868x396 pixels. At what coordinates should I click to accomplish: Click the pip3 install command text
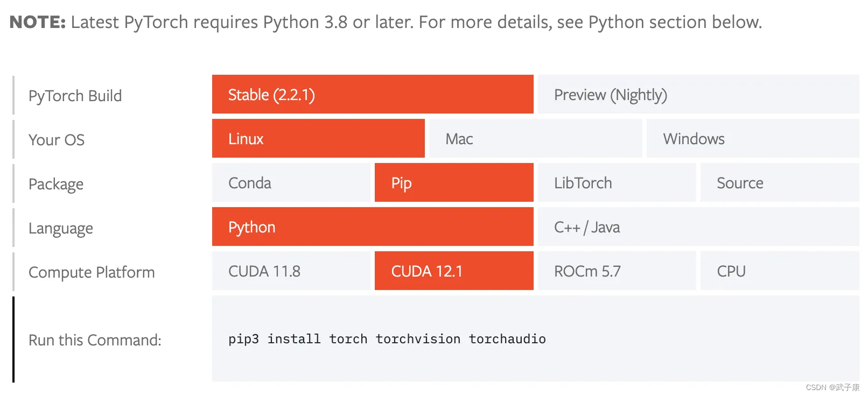[386, 339]
